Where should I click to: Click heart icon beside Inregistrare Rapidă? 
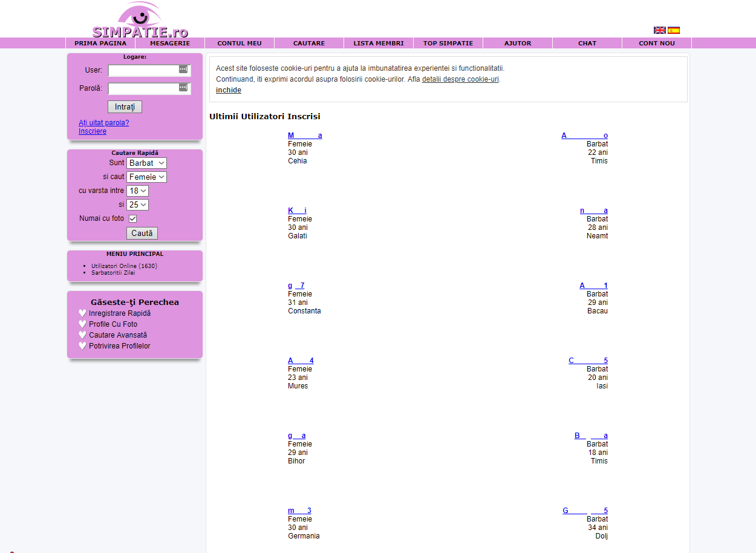click(83, 313)
